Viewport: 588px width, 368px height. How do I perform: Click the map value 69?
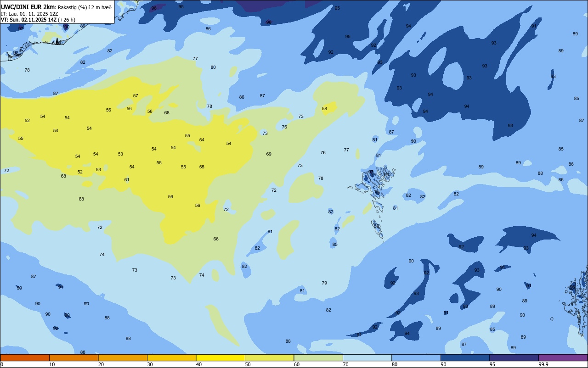[269, 154]
